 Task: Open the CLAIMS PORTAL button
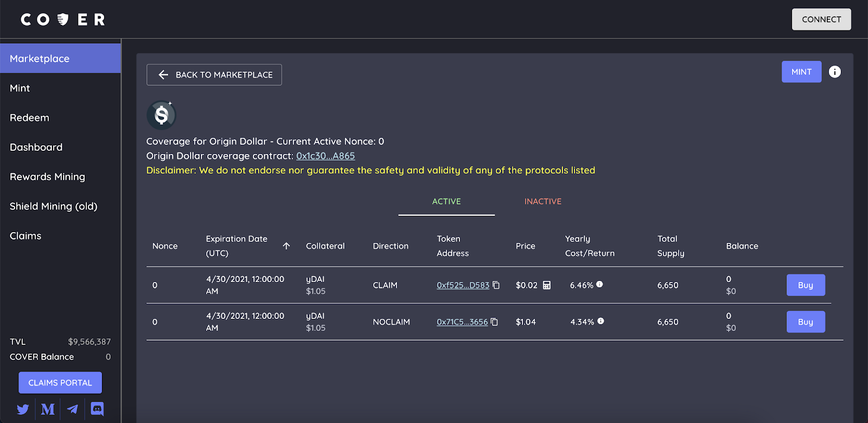[x=60, y=383]
